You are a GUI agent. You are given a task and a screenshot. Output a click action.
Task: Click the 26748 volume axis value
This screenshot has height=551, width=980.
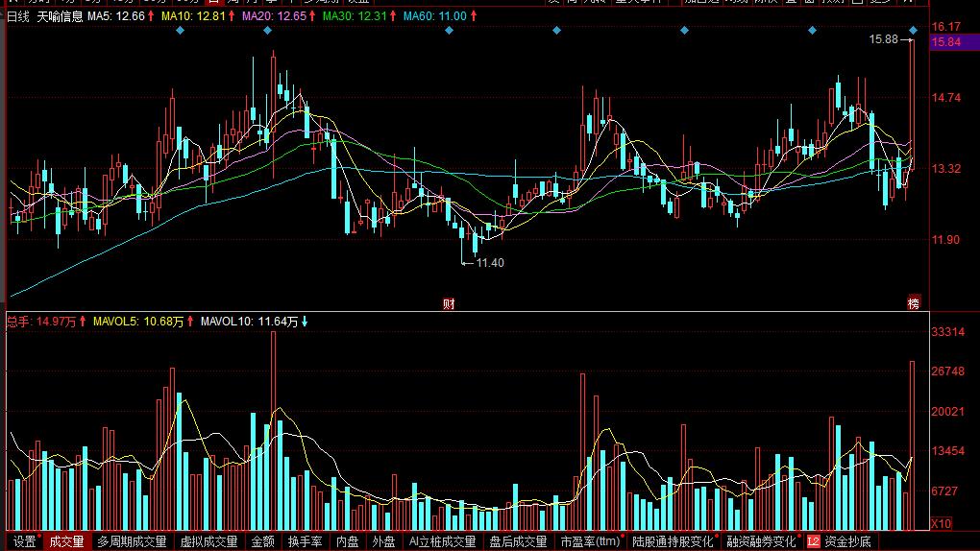click(x=947, y=371)
